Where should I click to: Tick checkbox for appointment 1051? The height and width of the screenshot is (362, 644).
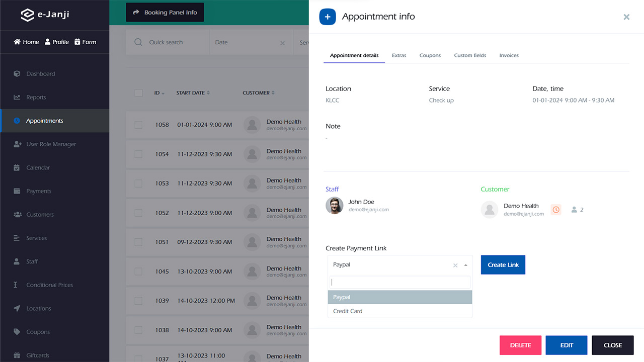coord(138,242)
